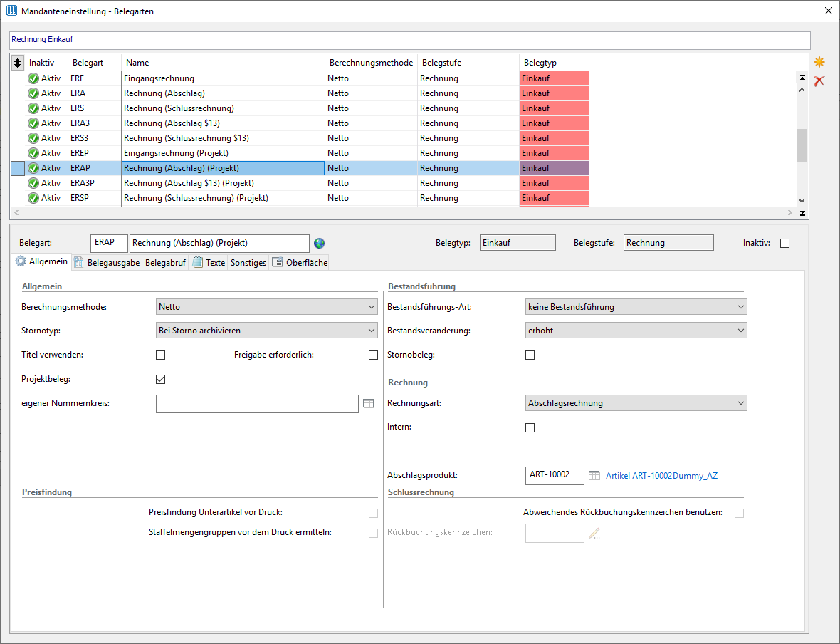Click the row selector of ERAP row
Screen dimensions: 840x644
19,168
